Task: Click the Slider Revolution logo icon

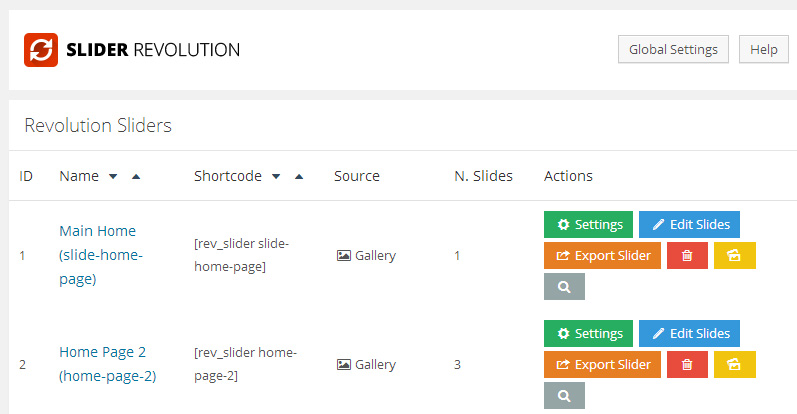Action: click(41, 49)
